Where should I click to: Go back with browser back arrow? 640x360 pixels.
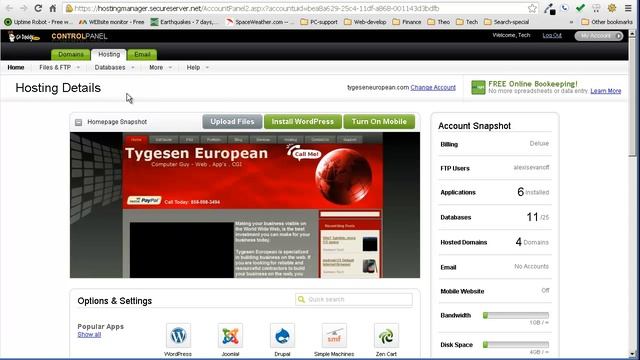pos(9,8)
